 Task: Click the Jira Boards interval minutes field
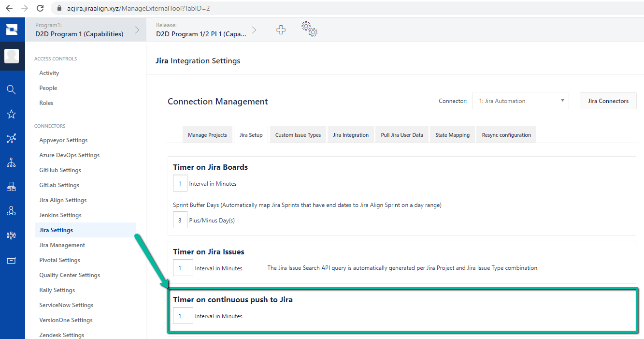click(x=180, y=184)
